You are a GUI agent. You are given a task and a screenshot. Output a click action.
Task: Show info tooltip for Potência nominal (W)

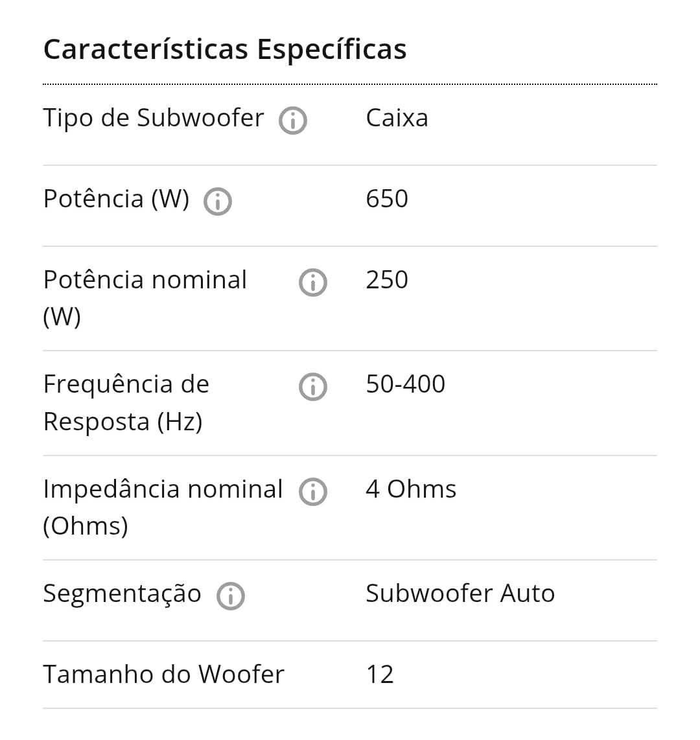[x=313, y=283]
